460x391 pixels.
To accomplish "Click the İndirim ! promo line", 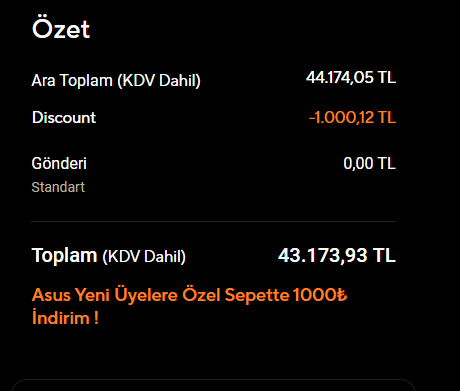I will [65, 317].
